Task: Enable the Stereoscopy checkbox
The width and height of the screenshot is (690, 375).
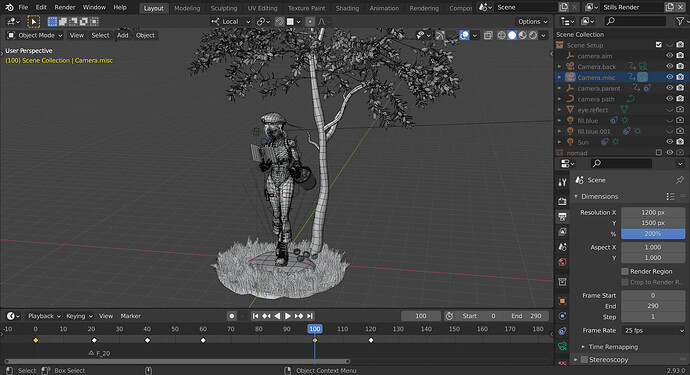Action: pyautogui.click(x=584, y=360)
